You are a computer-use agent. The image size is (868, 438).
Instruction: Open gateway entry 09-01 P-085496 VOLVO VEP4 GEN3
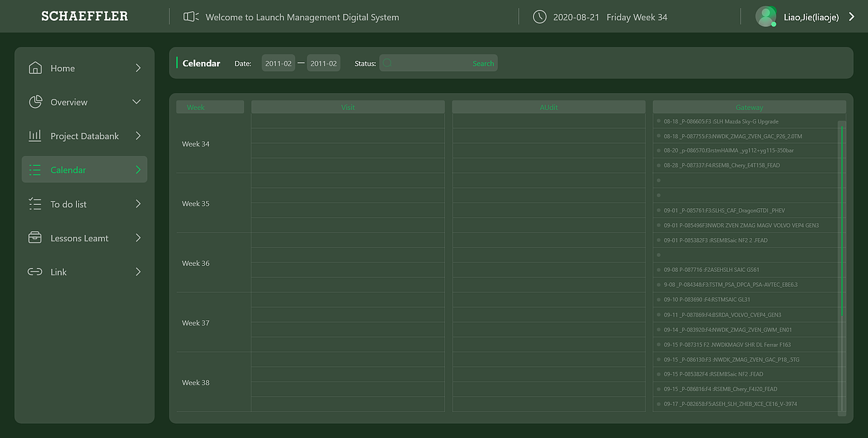pos(741,225)
